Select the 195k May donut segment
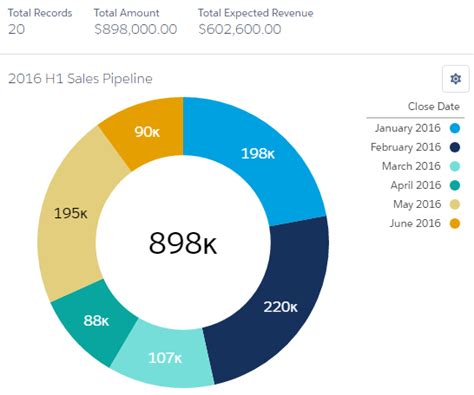 [70, 213]
